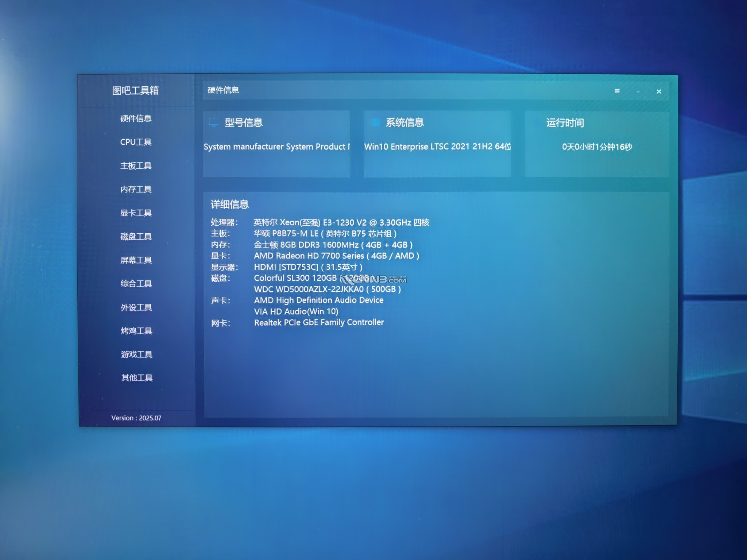The height and width of the screenshot is (560, 747).
Task: Click the 运行时间 uptime panel
Action: coord(597,144)
